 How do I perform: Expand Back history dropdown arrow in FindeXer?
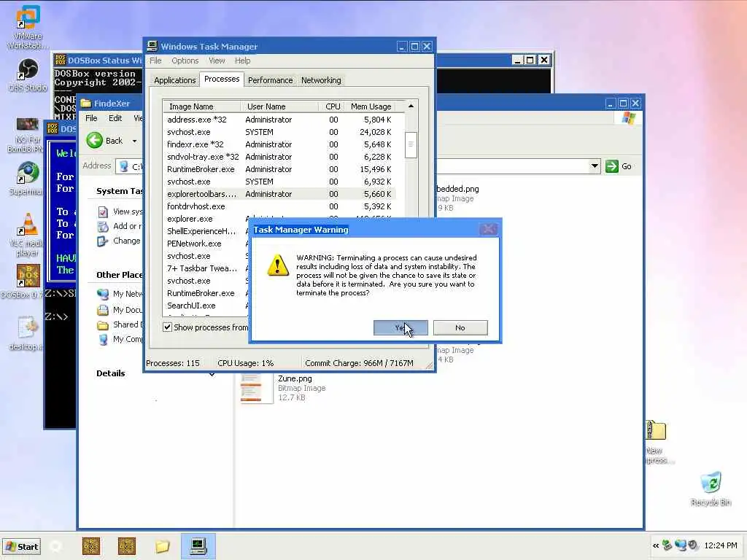pyautogui.click(x=135, y=141)
